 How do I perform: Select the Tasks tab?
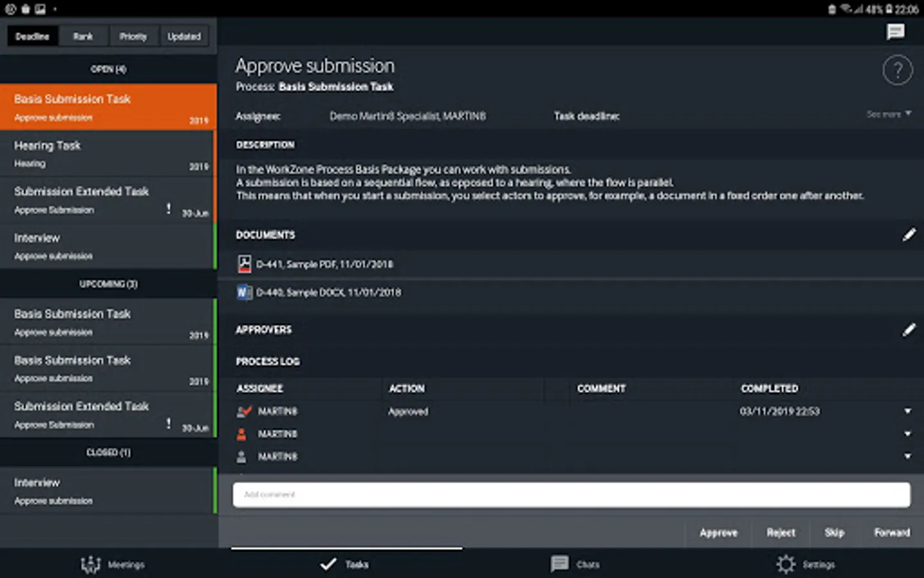(345, 565)
